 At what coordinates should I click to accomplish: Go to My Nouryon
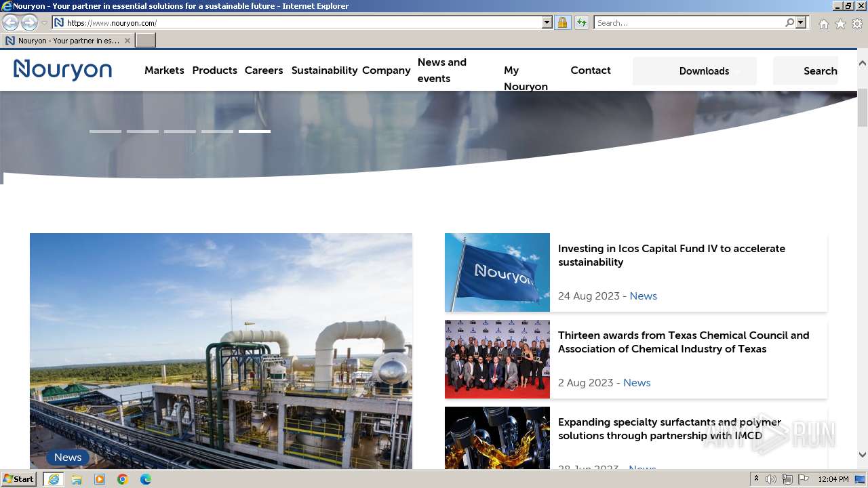tap(526, 79)
